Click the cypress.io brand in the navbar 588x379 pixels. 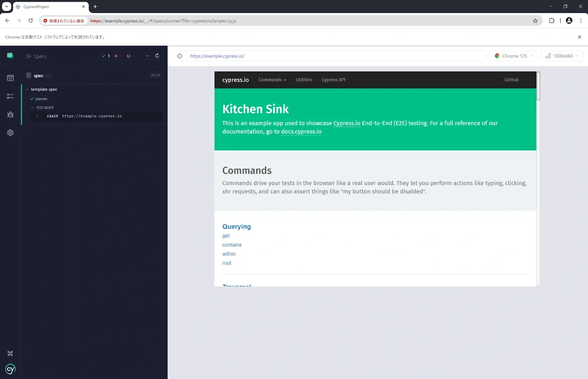pos(236,80)
